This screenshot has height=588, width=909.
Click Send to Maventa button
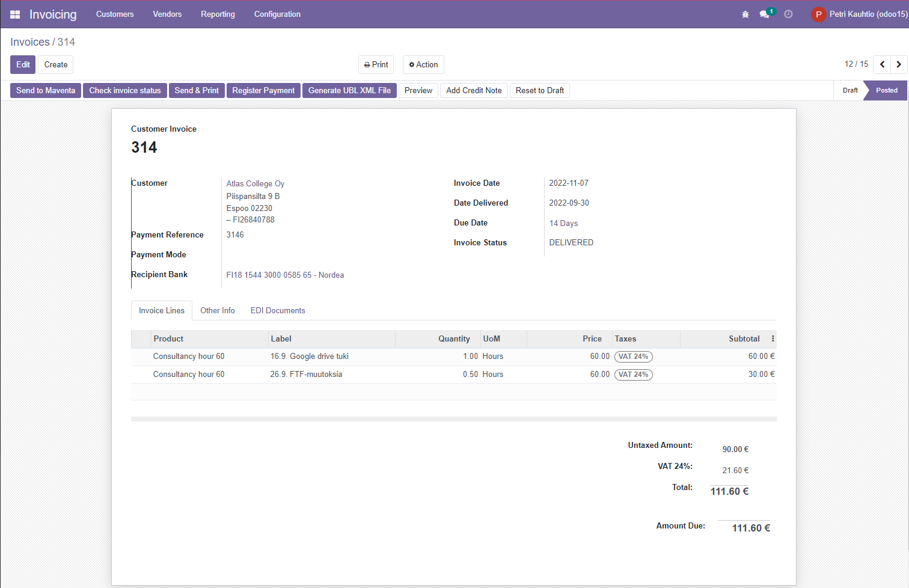click(x=46, y=91)
